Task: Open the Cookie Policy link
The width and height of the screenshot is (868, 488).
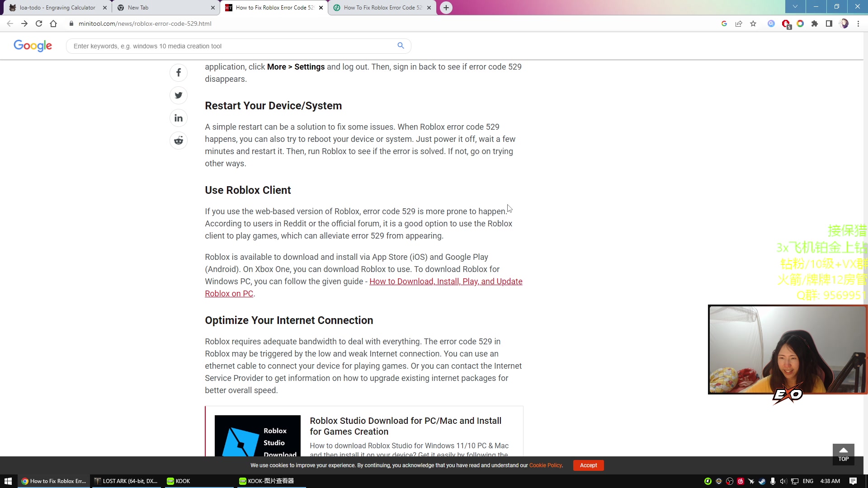Action: [x=545, y=465]
